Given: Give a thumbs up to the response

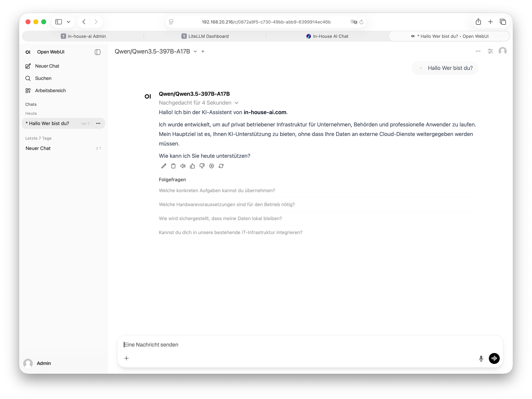Looking at the screenshot, I should tap(192, 166).
